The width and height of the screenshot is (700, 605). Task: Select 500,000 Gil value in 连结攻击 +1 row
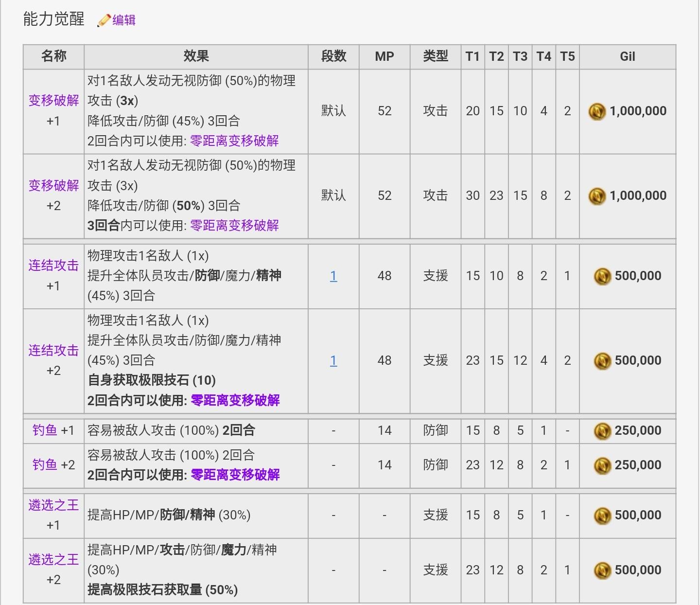click(638, 276)
